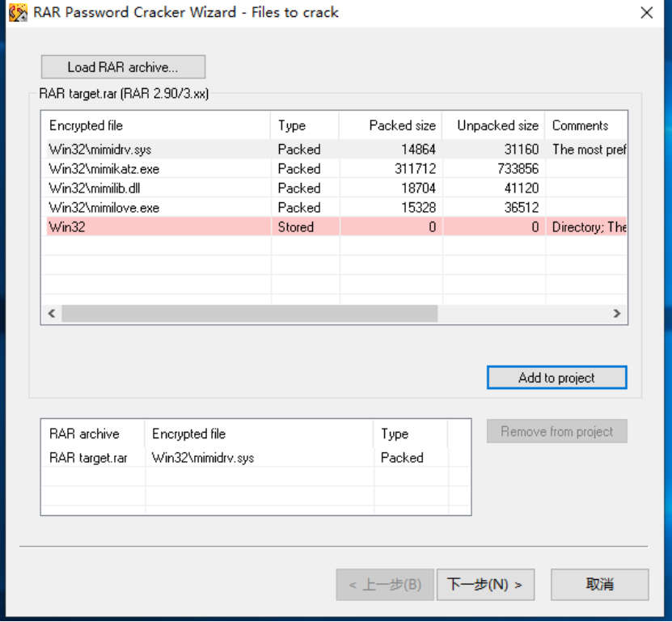Click Packed type cell in project list
Screen dimensions: 672x622
[402, 457]
